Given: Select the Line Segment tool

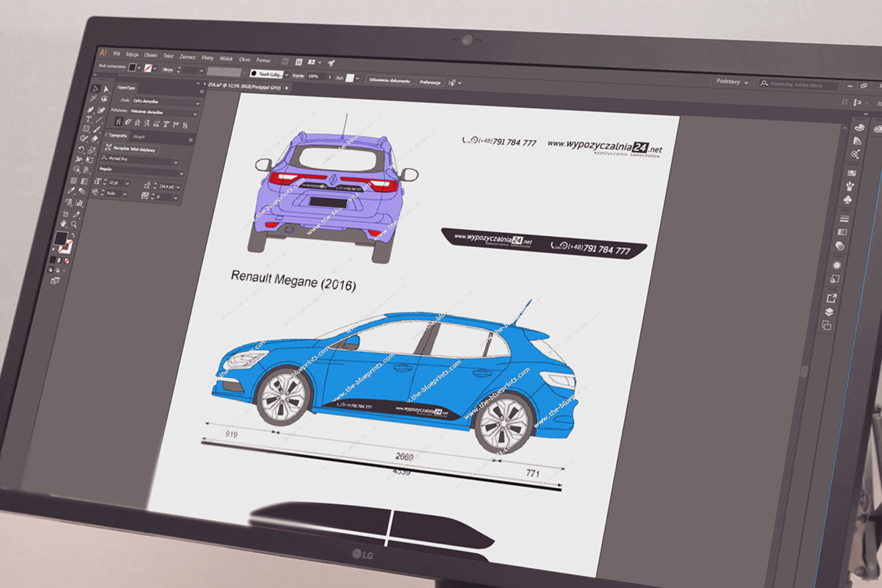Looking at the screenshot, I should 98,120.
